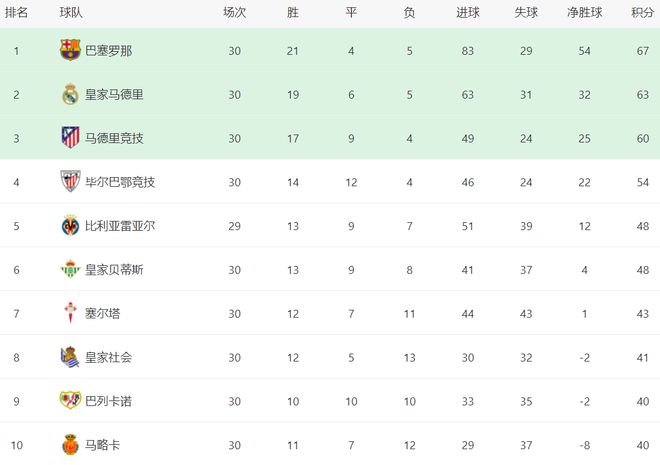Open team link 皇家马德里
Screen dimensions: 660x465
point(114,95)
